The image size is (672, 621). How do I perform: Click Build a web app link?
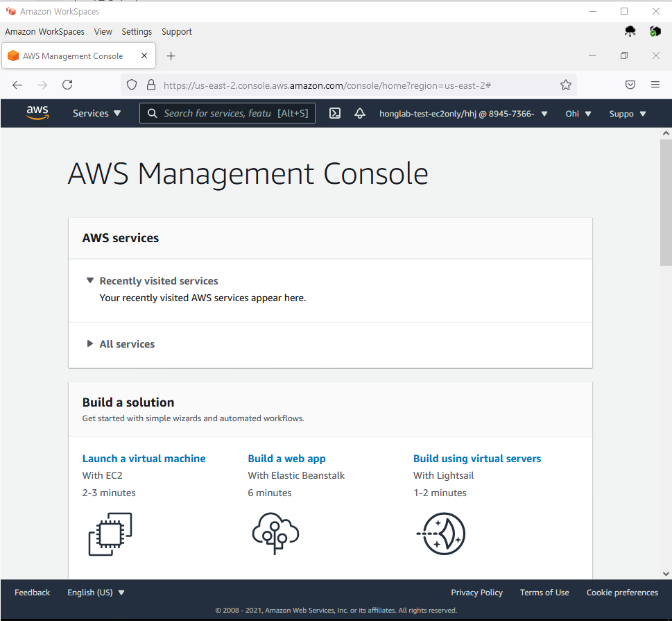(286, 459)
